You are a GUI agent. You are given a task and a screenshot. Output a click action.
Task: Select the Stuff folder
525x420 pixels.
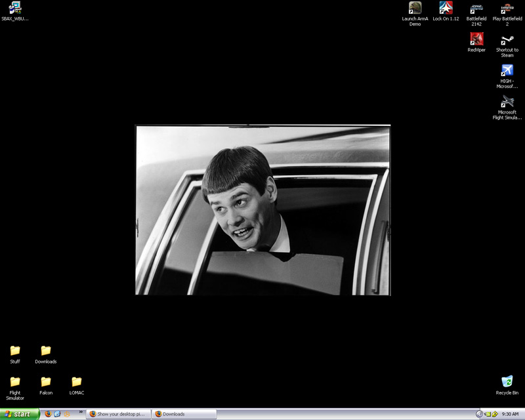[14, 354]
